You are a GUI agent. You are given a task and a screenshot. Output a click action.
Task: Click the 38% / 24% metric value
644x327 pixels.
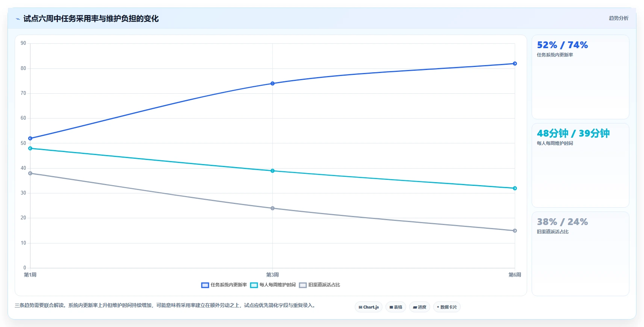click(x=562, y=222)
